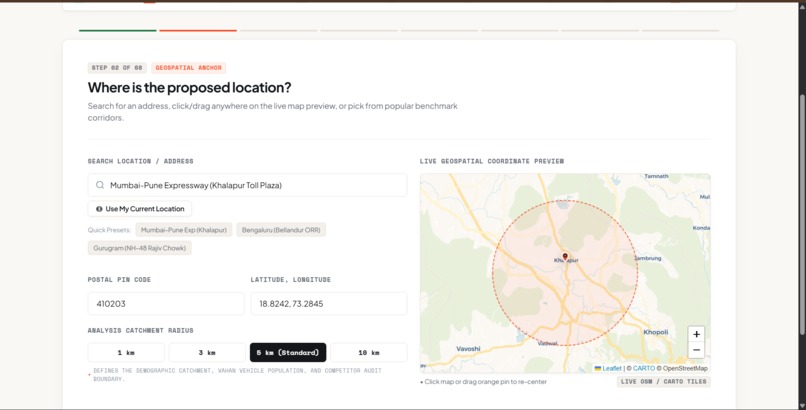Viewport: 806px width, 410px height.
Task: Click the page vertical scrollbar thumb
Action: pos(802,214)
